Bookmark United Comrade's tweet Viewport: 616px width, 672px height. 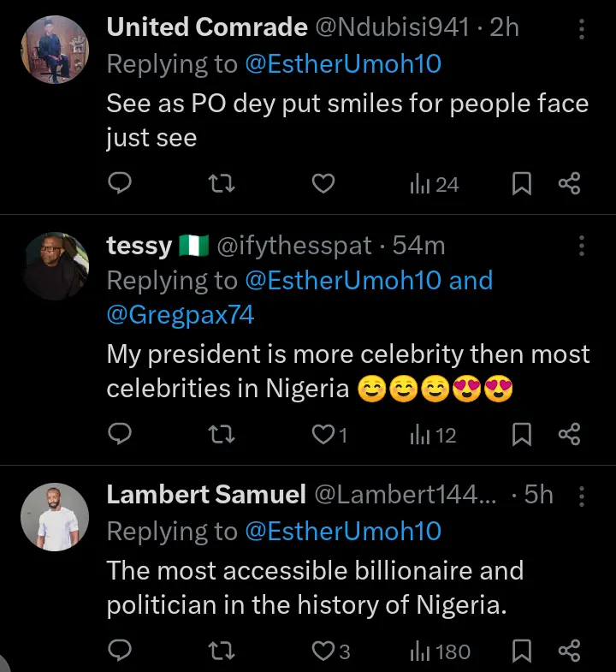(x=522, y=183)
